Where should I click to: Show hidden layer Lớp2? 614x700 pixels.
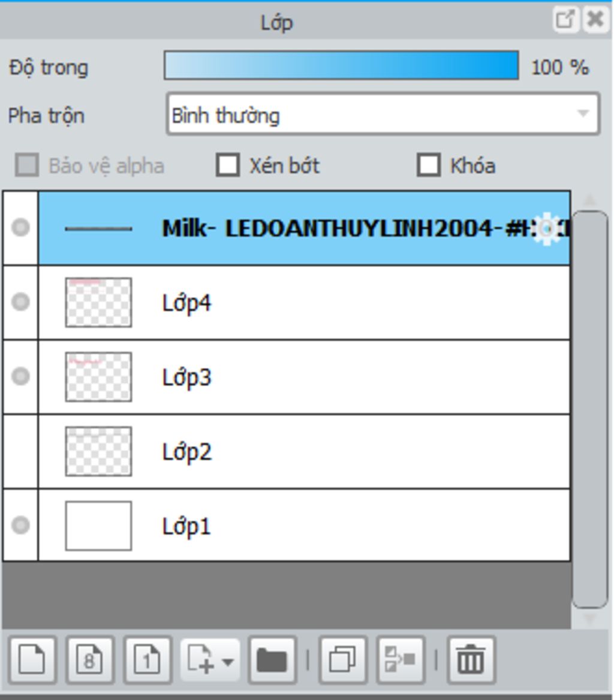[20, 451]
